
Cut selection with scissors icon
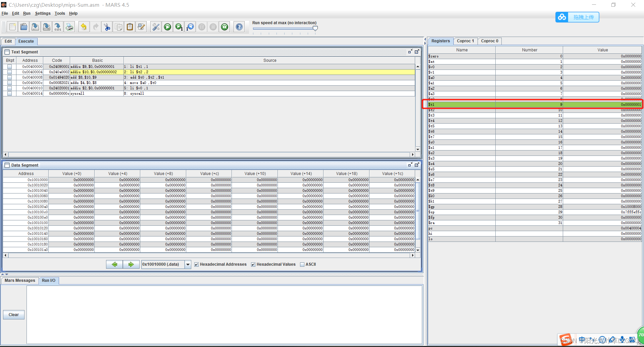(x=107, y=27)
